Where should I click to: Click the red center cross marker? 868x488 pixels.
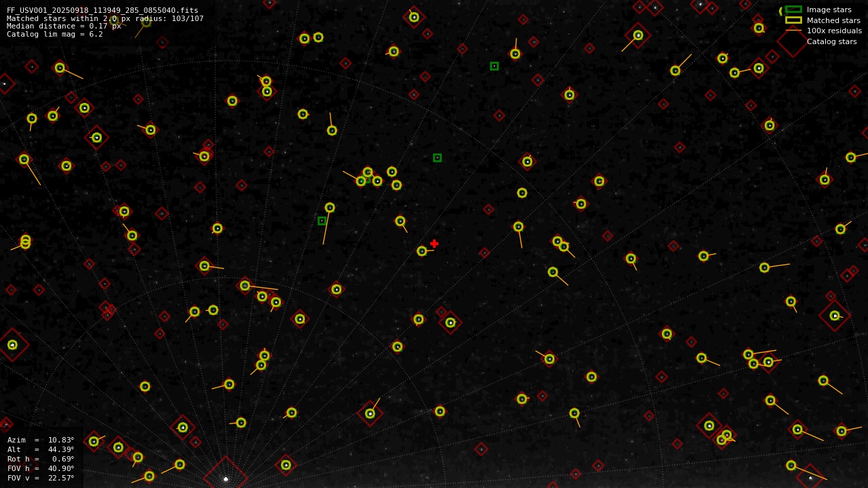(434, 244)
